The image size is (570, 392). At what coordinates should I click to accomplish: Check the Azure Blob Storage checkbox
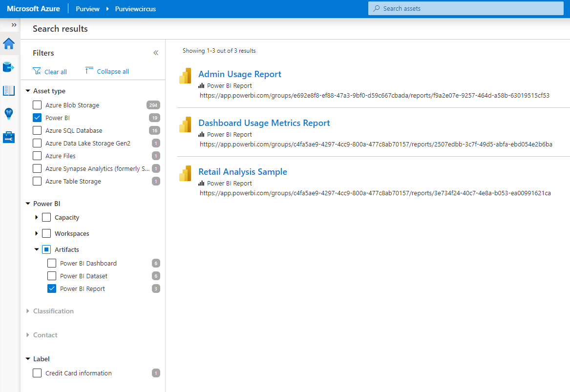(x=37, y=105)
